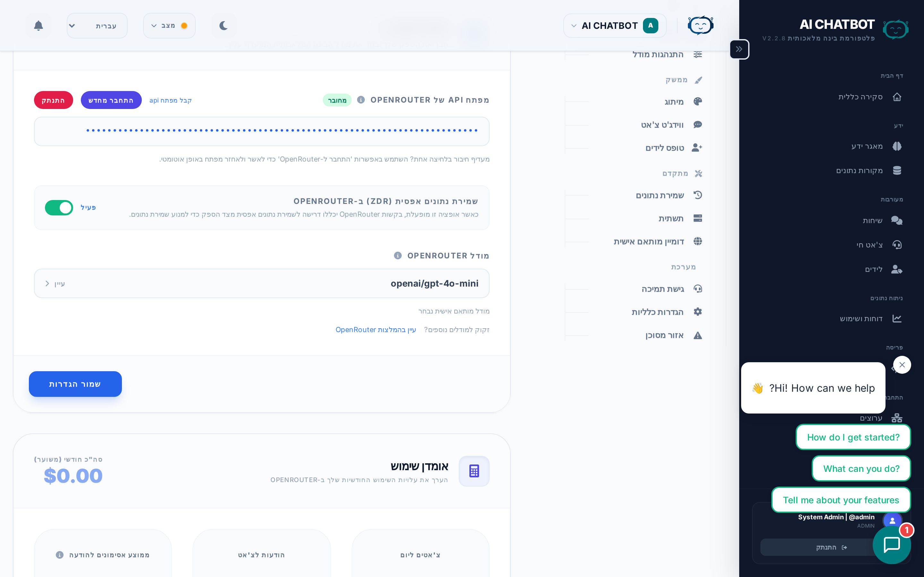
Task: Expand the AI CHATBOT workspace selector
Action: pos(615,26)
